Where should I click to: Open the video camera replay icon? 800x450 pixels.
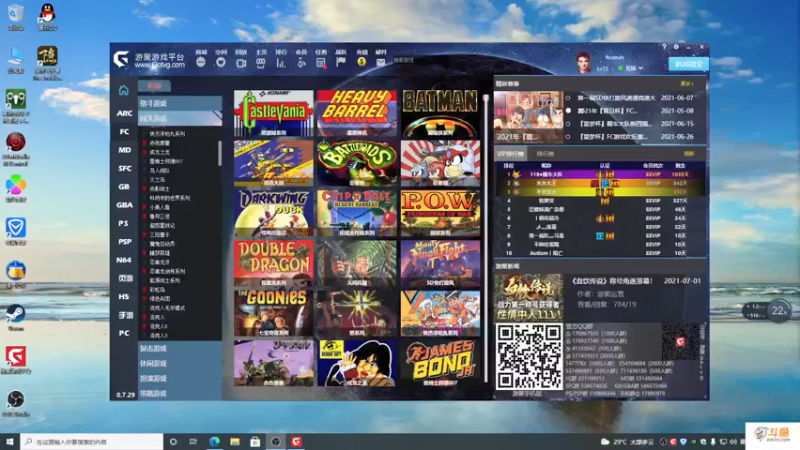coord(241,63)
